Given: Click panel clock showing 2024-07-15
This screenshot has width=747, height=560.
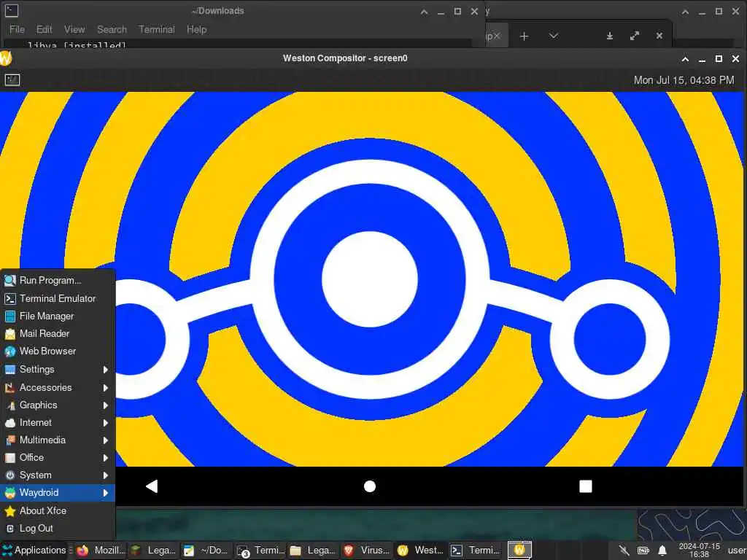Looking at the screenshot, I should pyautogui.click(x=699, y=551).
